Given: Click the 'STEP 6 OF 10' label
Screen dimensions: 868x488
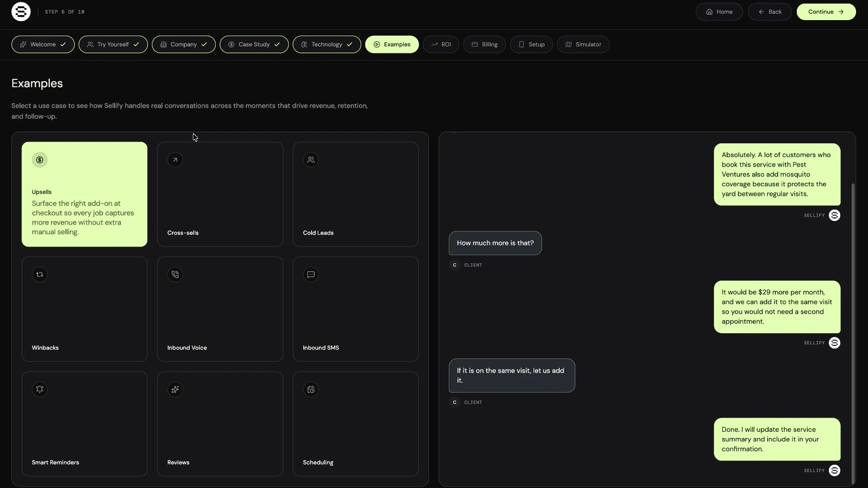Looking at the screenshot, I should point(65,12).
